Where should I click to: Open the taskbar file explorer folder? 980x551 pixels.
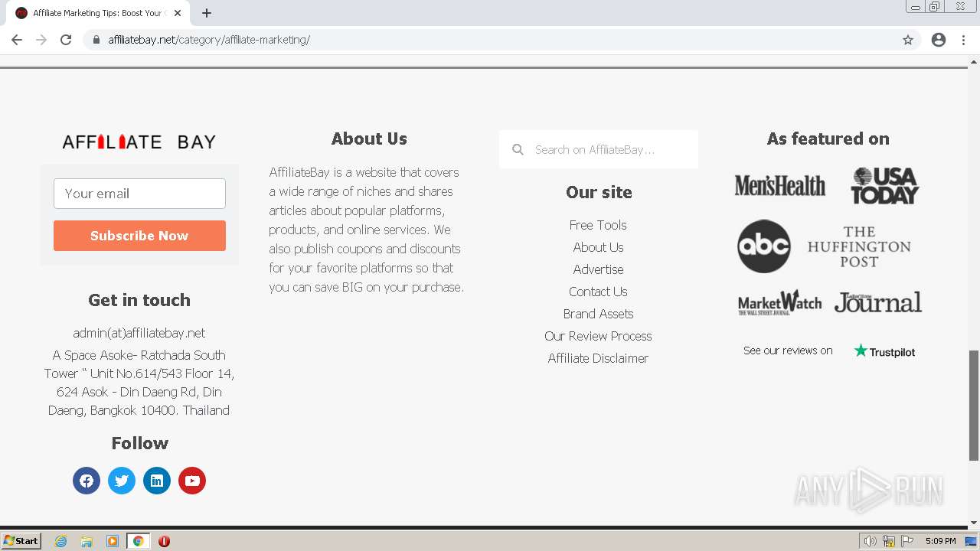[x=87, y=541]
